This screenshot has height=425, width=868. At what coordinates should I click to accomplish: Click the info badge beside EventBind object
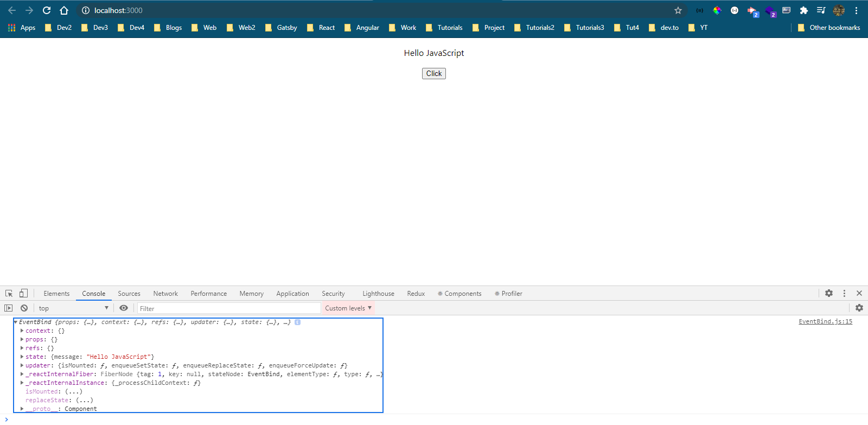[298, 322]
